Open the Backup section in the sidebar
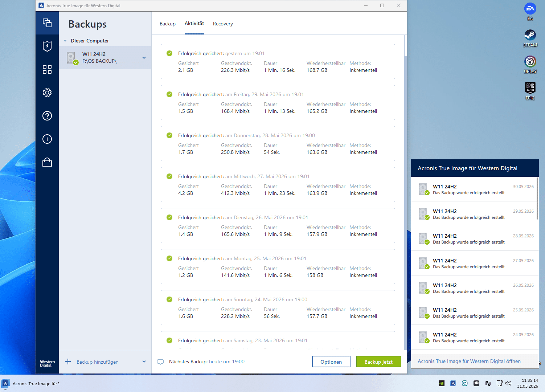This screenshot has height=392, width=545. (47, 23)
